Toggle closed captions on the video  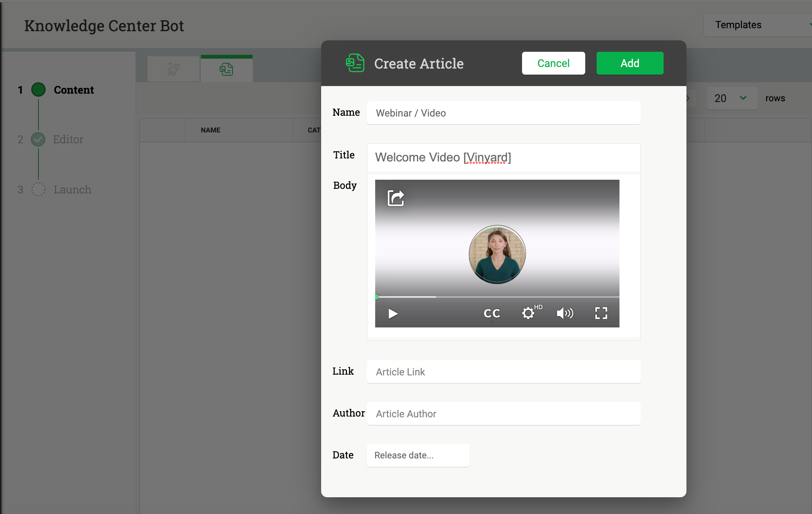tap(492, 313)
